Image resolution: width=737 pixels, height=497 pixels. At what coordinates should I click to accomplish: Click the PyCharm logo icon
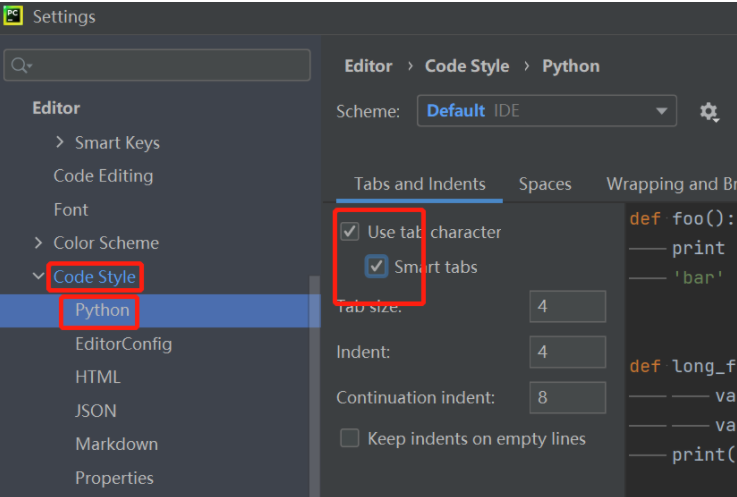(13, 15)
